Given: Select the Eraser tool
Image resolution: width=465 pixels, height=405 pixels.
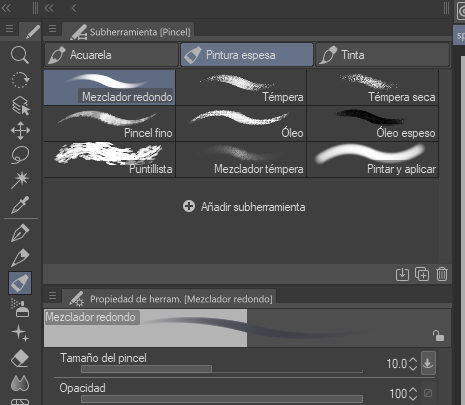Looking at the screenshot, I should coord(20,358).
